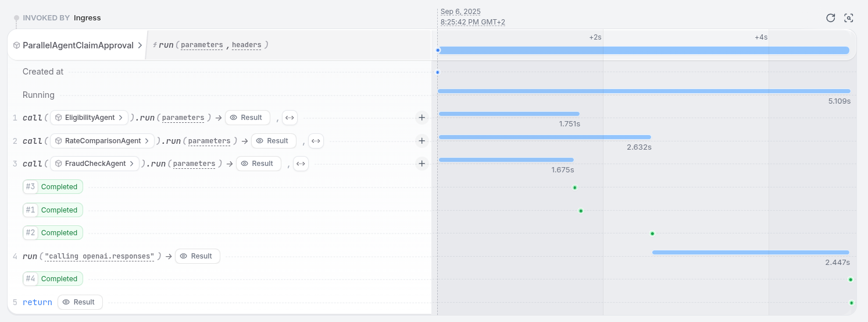
Task: Click the #1 Completed green timeline dot
Action: 581,211
